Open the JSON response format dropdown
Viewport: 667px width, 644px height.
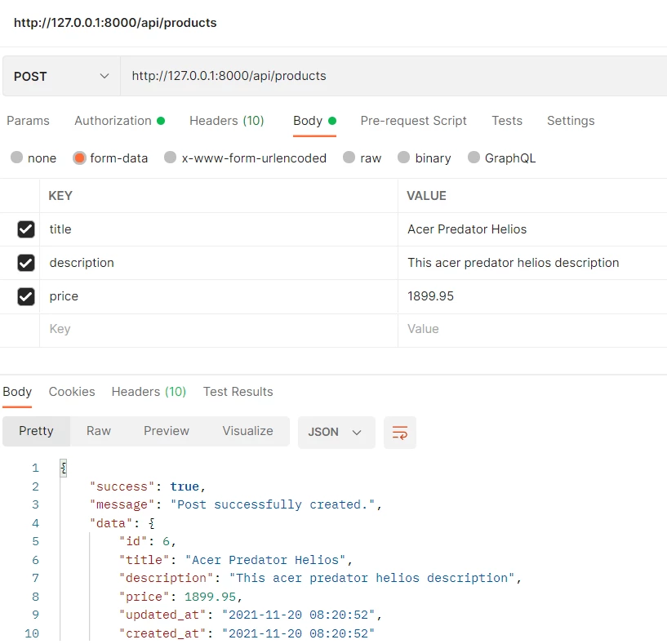coord(336,432)
